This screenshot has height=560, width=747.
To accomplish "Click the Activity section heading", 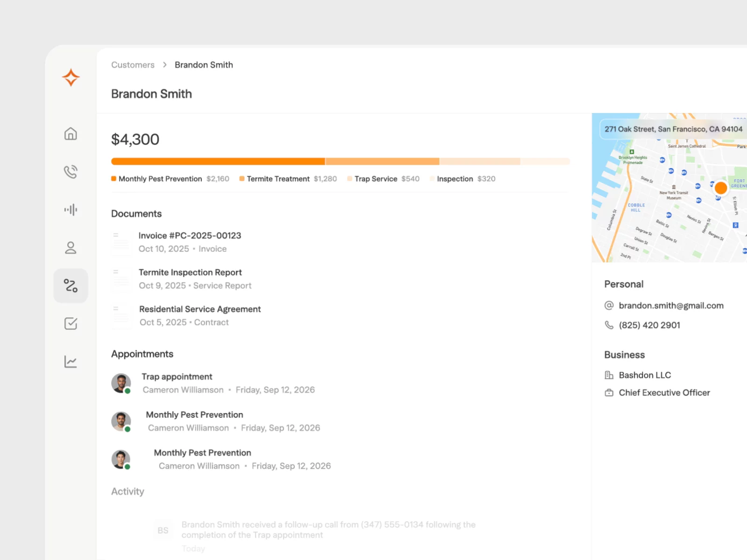I will click(x=127, y=491).
